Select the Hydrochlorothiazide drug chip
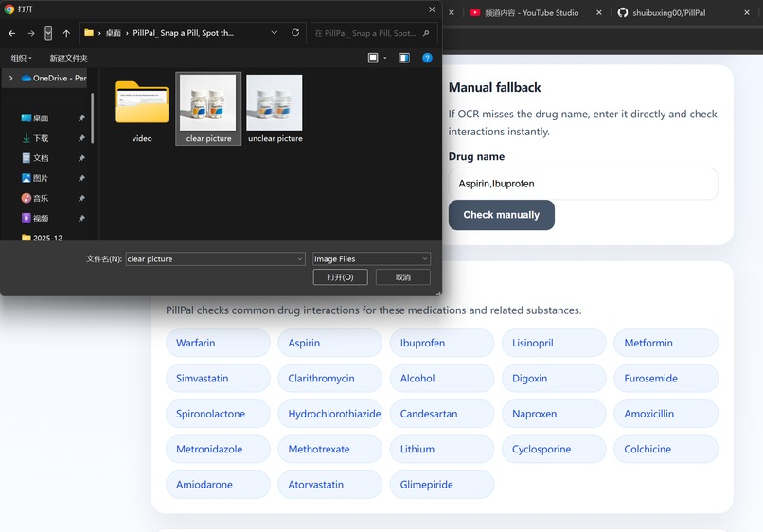The image size is (763, 532). tap(330, 414)
